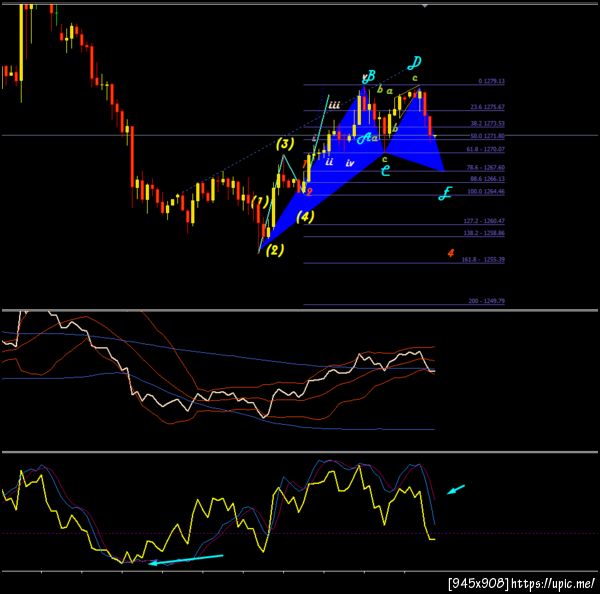Image resolution: width=600 pixels, height=594 pixels.
Task: Click the red 2 wave label
Action: click(309, 192)
